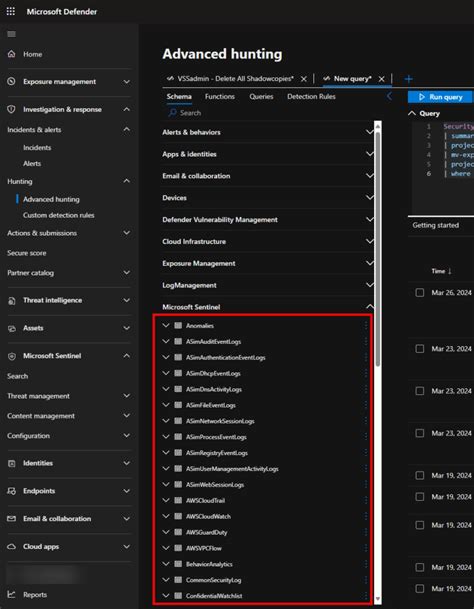Open the Getting started results tab

pyautogui.click(x=436, y=225)
